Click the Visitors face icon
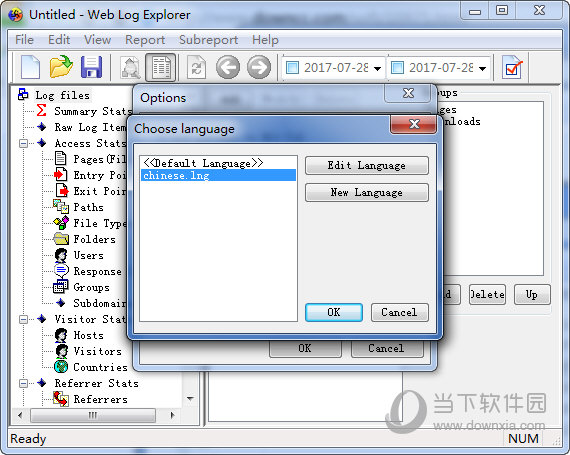The image size is (570, 455). 62,351
